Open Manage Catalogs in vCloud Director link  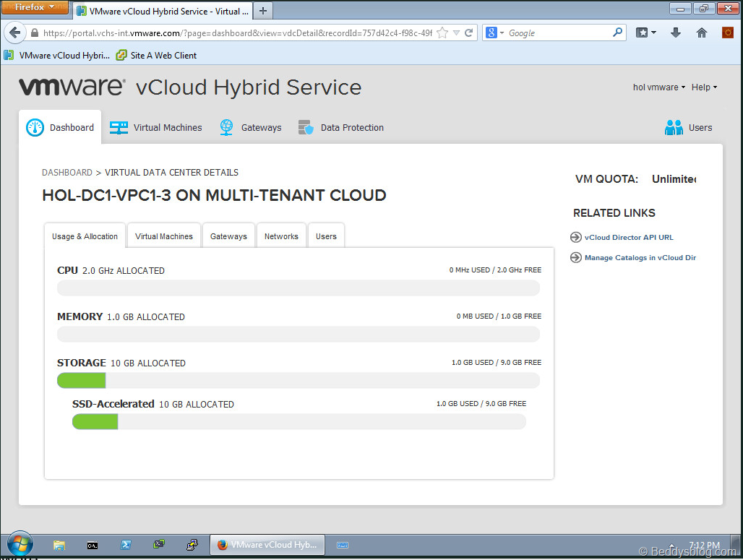tap(640, 258)
